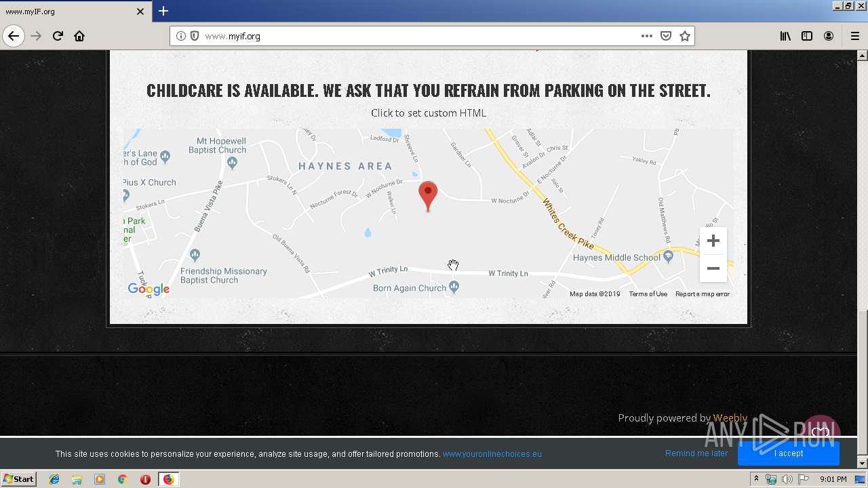Click Friendship Missionary Baptist Church marker
868x488 pixels.
pos(195,256)
